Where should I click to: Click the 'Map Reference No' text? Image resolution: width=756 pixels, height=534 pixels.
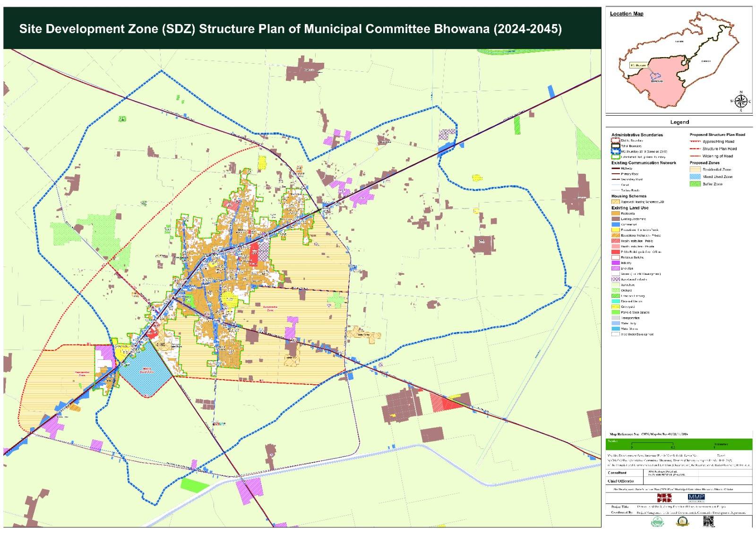(x=625, y=434)
